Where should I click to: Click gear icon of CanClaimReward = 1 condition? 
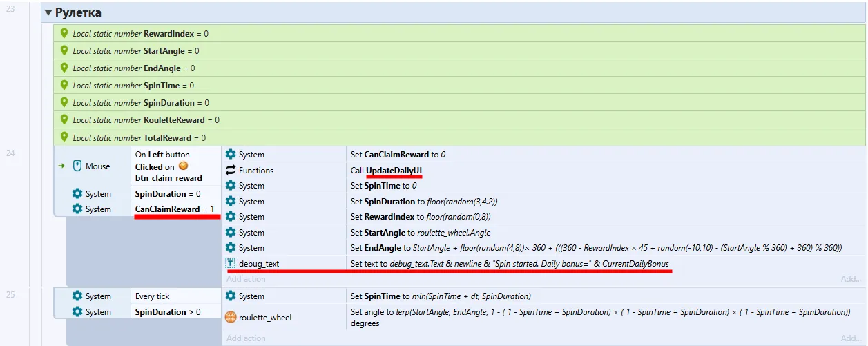coord(77,209)
